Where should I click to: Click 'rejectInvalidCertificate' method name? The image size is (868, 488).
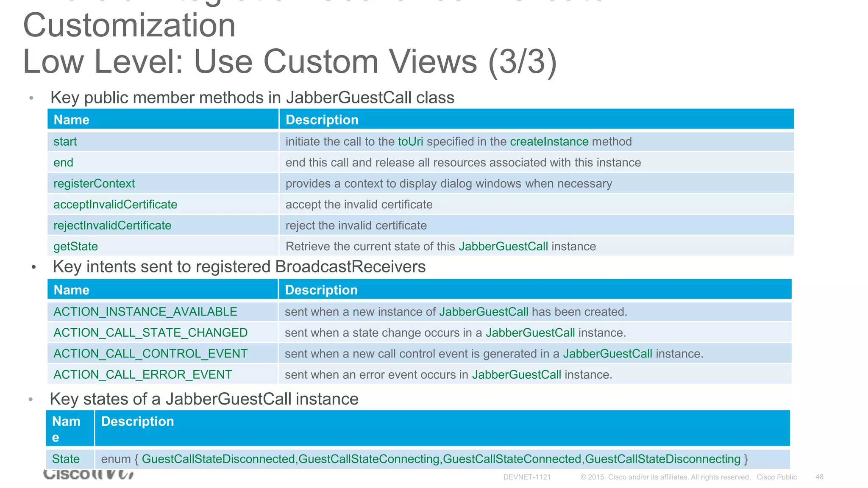(112, 225)
